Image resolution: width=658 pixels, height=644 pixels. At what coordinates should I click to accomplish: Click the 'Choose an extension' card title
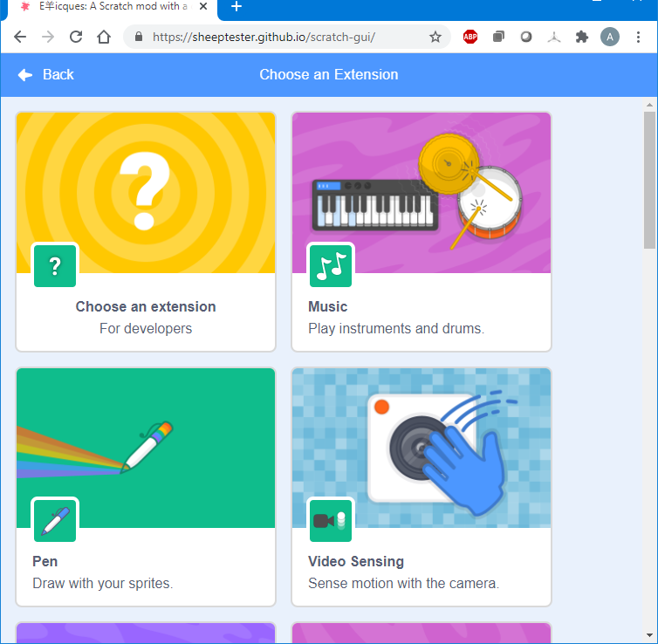(x=146, y=306)
